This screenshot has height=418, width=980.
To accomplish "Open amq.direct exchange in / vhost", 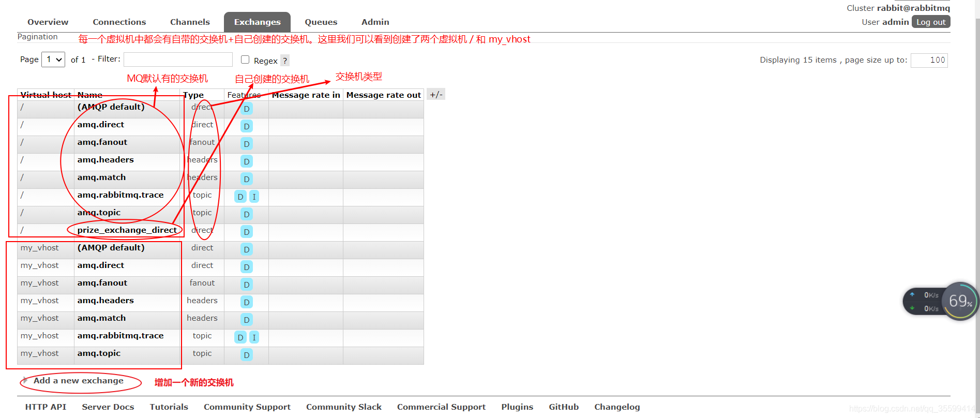I will point(100,124).
